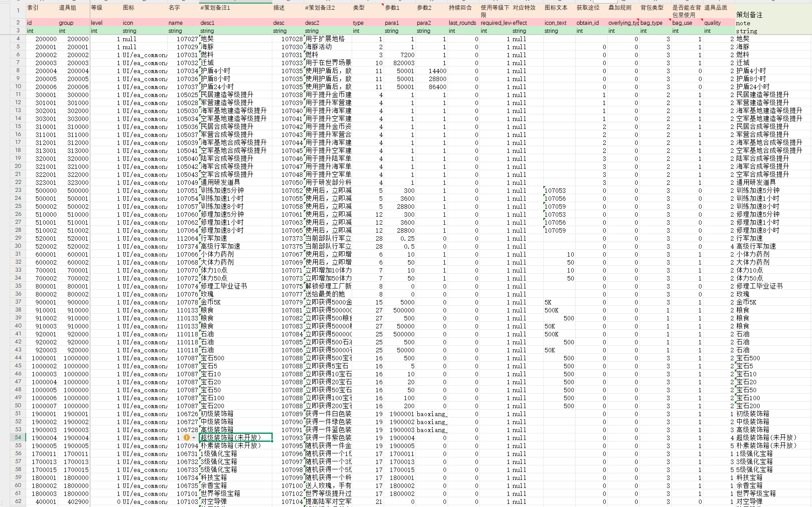Image resolution: width=812 pixels, height=507 pixels.
Task: Click the "overlying_type" field cell
Action: tap(623, 23)
